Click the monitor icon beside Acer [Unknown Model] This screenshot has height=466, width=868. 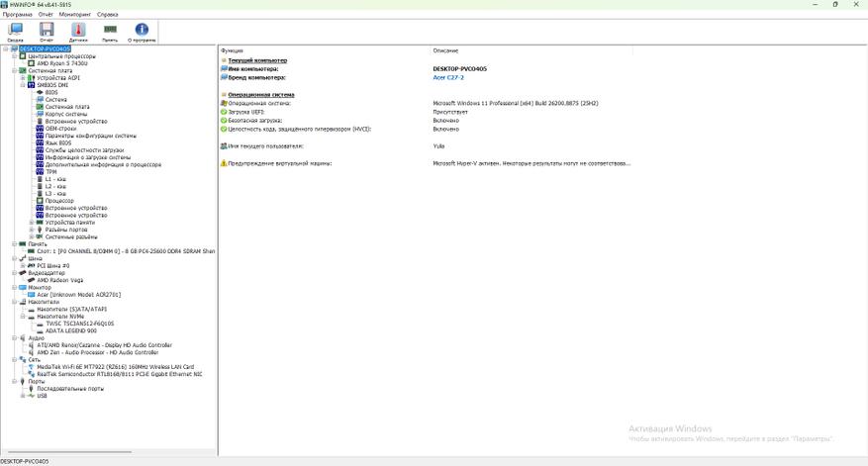(32, 295)
